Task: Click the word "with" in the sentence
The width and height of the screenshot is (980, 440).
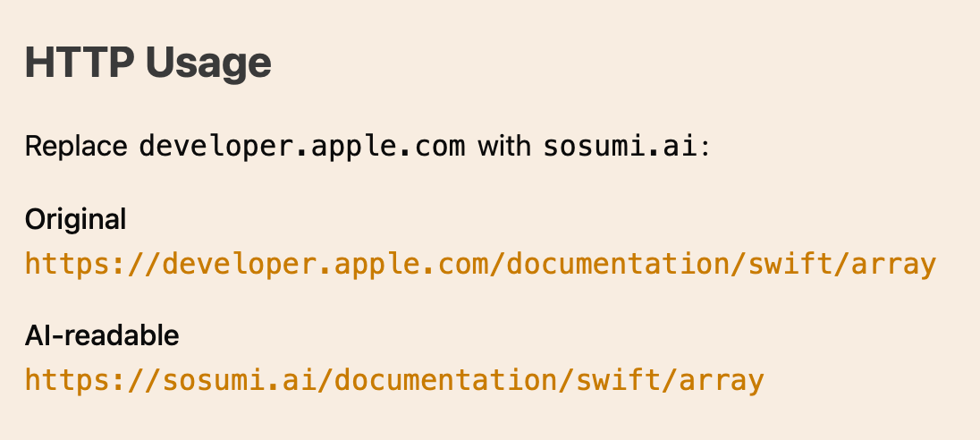Action: [504, 147]
